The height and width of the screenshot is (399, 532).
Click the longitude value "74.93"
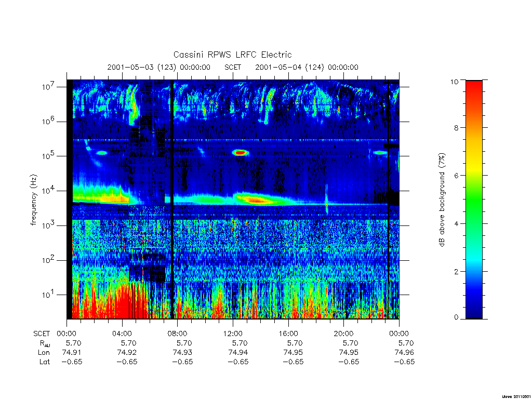(182, 353)
